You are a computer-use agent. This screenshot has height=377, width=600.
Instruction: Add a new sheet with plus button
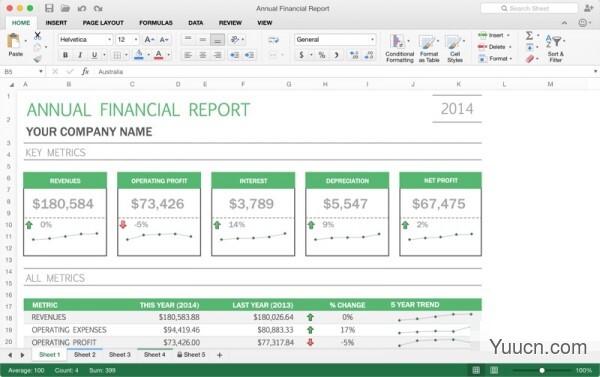pos(220,355)
